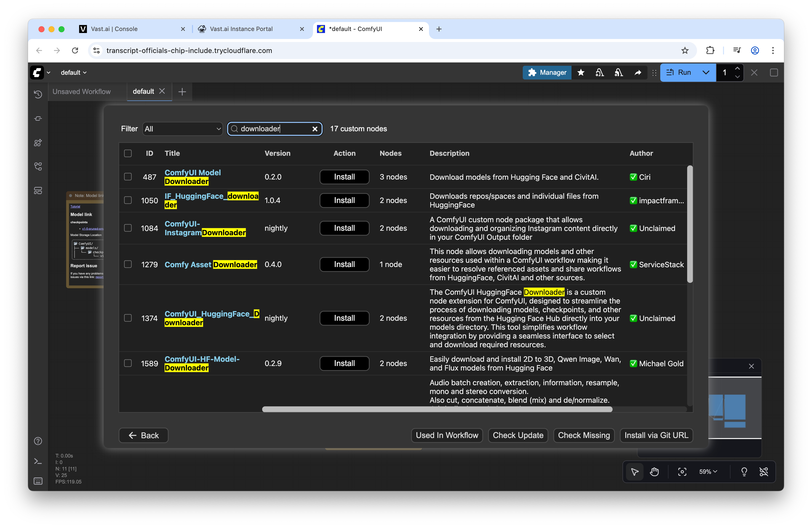The image size is (812, 528).
Task: Open the workflows sidebar icon
Action: point(38,166)
